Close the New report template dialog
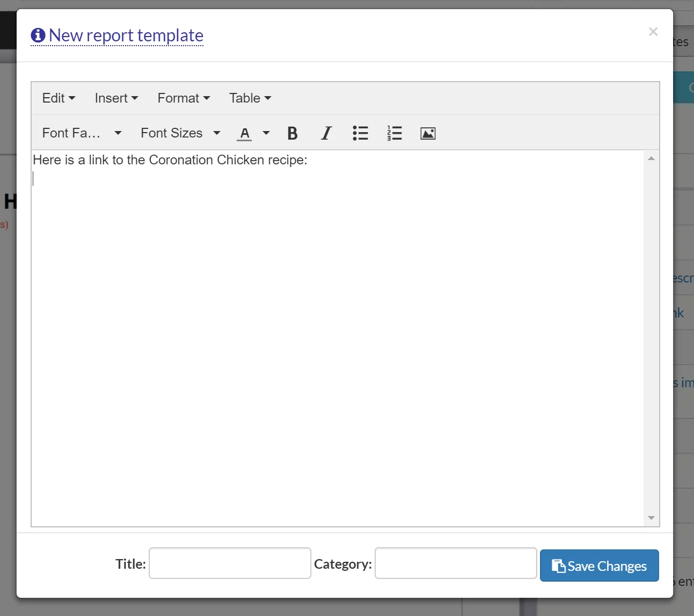The height and width of the screenshot is (616, 694). [x=653, y=32]
